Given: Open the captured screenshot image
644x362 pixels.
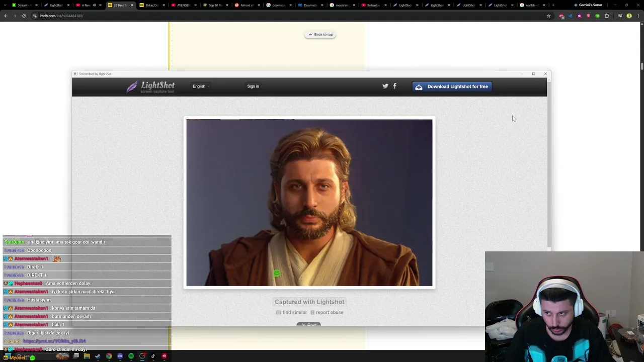Looking at the screenshot, I should [x=309, y=203].
